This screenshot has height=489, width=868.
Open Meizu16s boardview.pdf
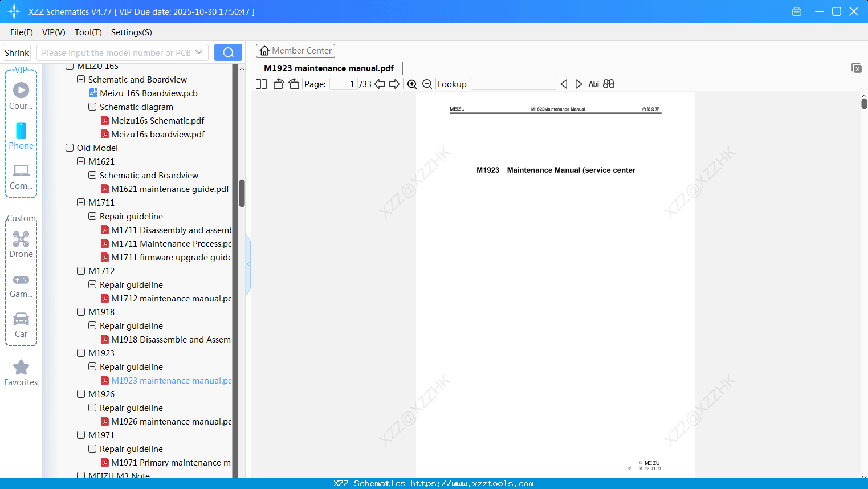tap(158, 134)
